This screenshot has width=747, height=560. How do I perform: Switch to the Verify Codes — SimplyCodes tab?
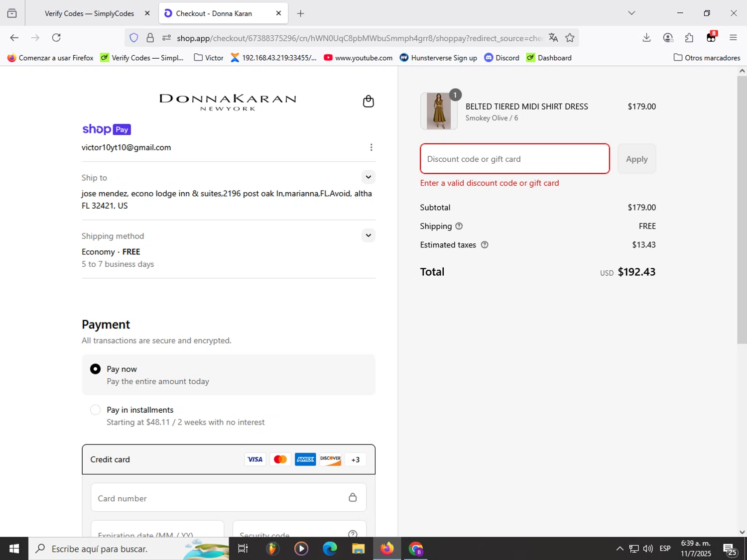(x=89, y=13)
